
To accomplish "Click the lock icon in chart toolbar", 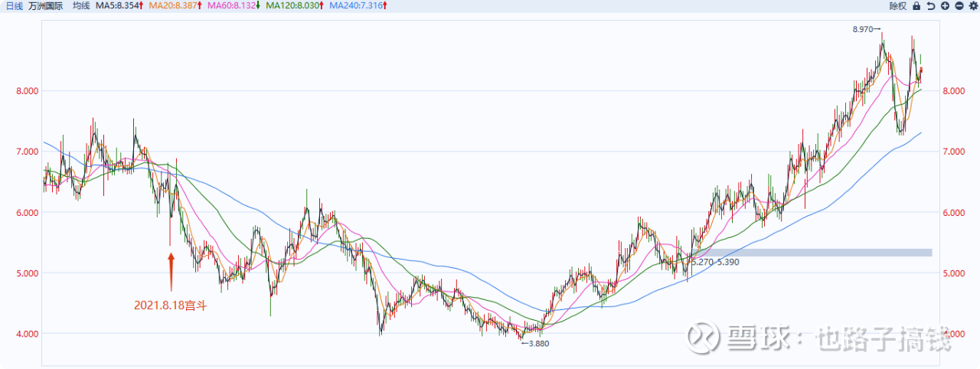I will pos(916,5).
